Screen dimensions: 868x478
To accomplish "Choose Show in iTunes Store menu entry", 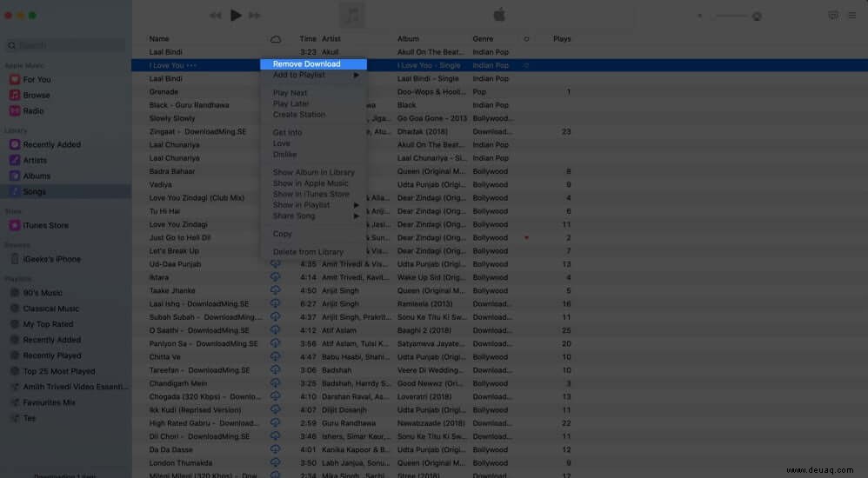I will 313,194.
